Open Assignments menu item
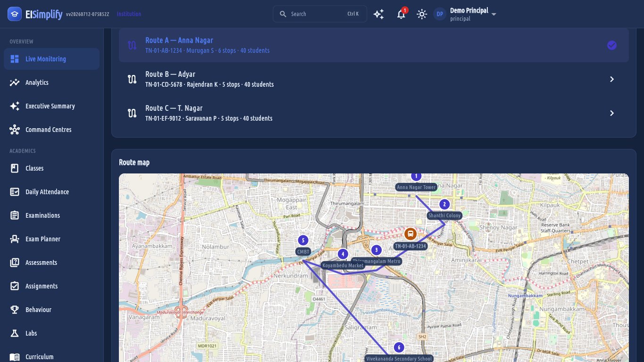The image size is (644, 362). (51, 286)
